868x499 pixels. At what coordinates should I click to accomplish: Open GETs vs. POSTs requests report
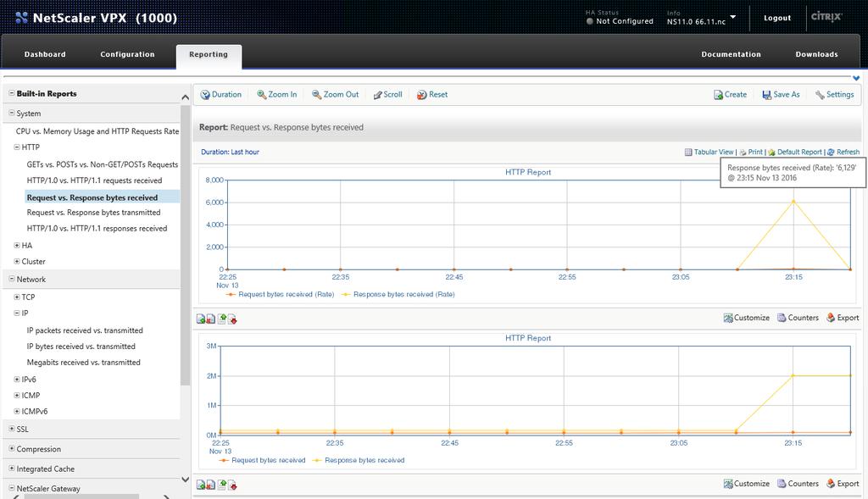pyautogui.click(x=103, y=164)
